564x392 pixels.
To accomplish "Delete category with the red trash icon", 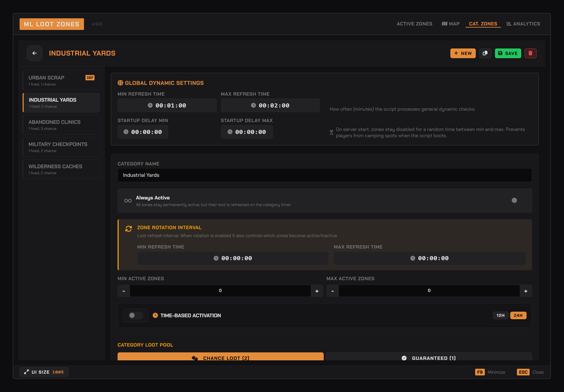I will (530, 53).
